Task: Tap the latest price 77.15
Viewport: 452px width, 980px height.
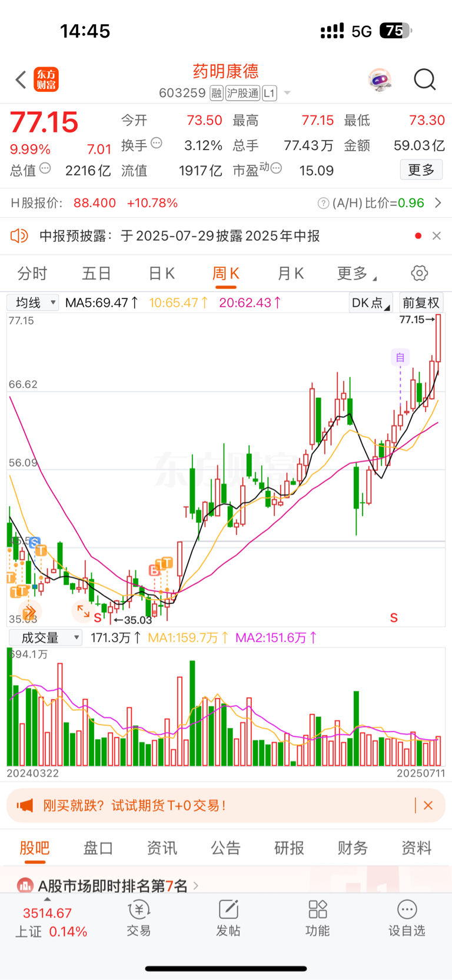Action: tap(44, 122)
